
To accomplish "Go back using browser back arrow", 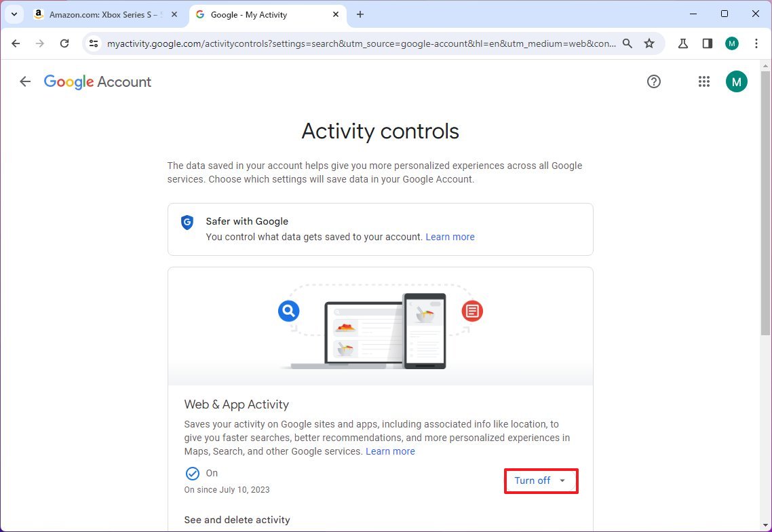I will coord(16,43).
